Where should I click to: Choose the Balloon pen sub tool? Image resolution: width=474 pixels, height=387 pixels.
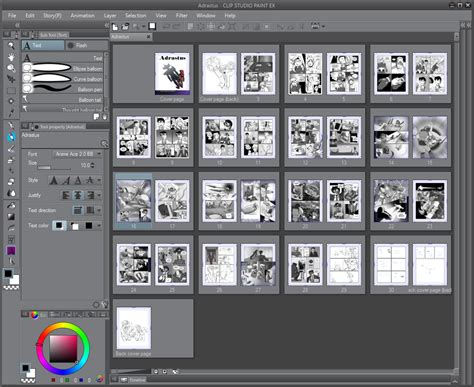click(x=63, y=89)
